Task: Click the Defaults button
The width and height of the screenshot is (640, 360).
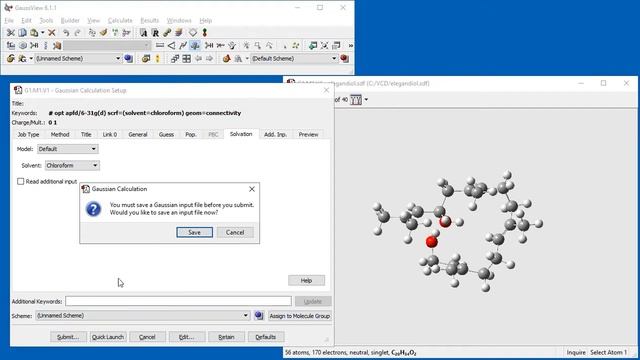Action: coord(266,337)
